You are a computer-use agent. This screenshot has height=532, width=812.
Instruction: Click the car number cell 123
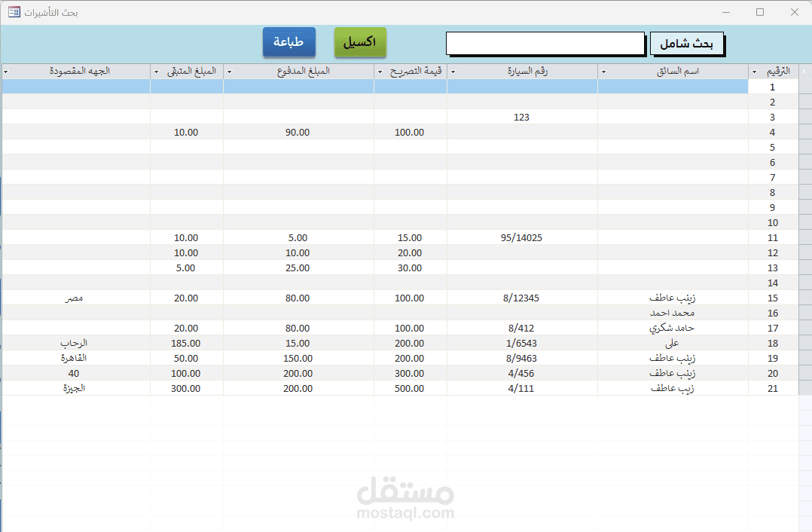[x=522, y=117]
